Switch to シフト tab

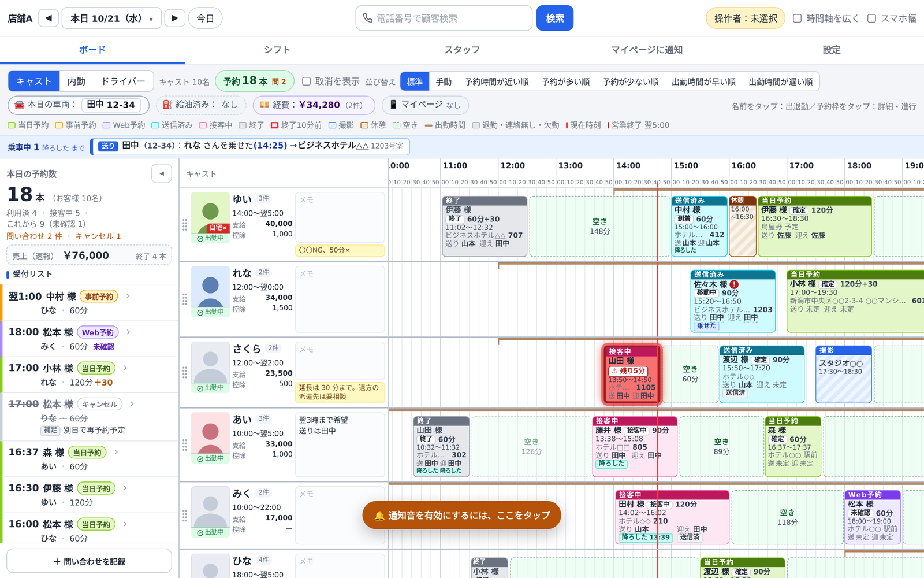(277, 50)
